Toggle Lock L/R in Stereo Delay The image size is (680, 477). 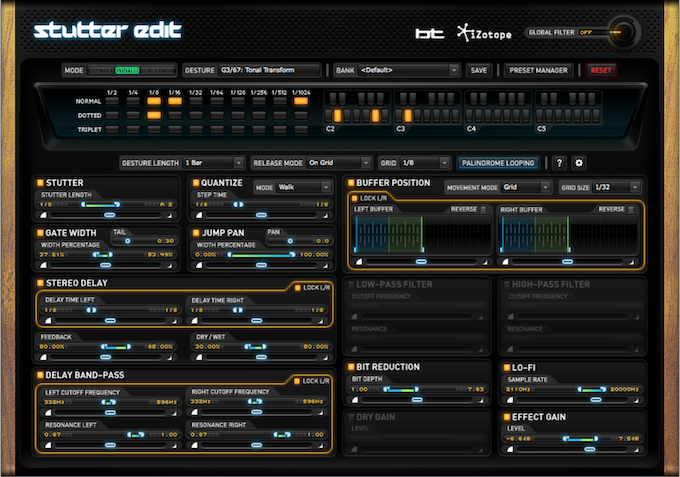[x=298, y=288]
